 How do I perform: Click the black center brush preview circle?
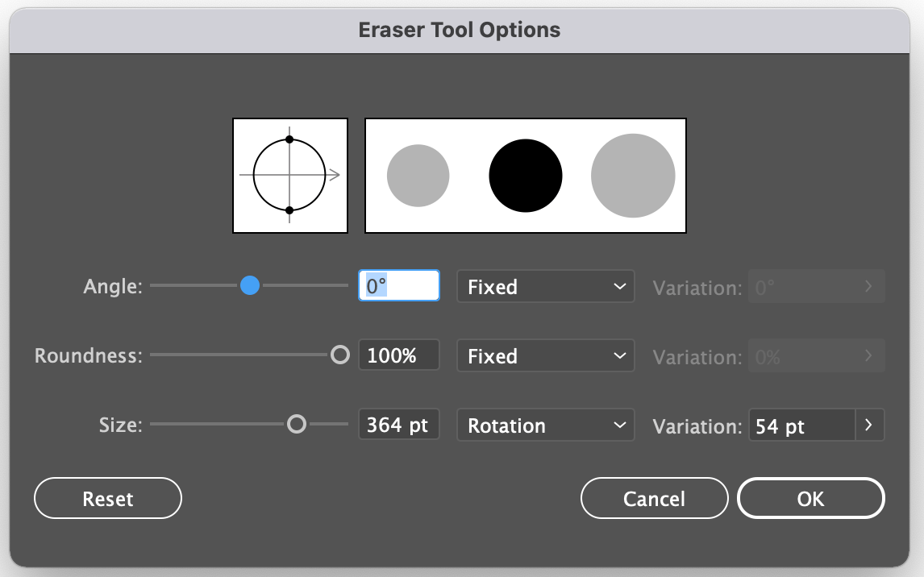[526, 176]
